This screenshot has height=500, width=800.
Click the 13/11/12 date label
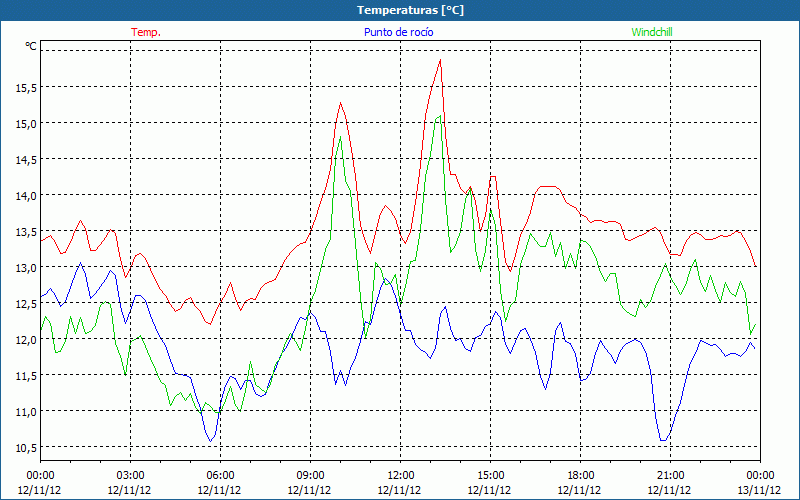click(x=760, y=490)
